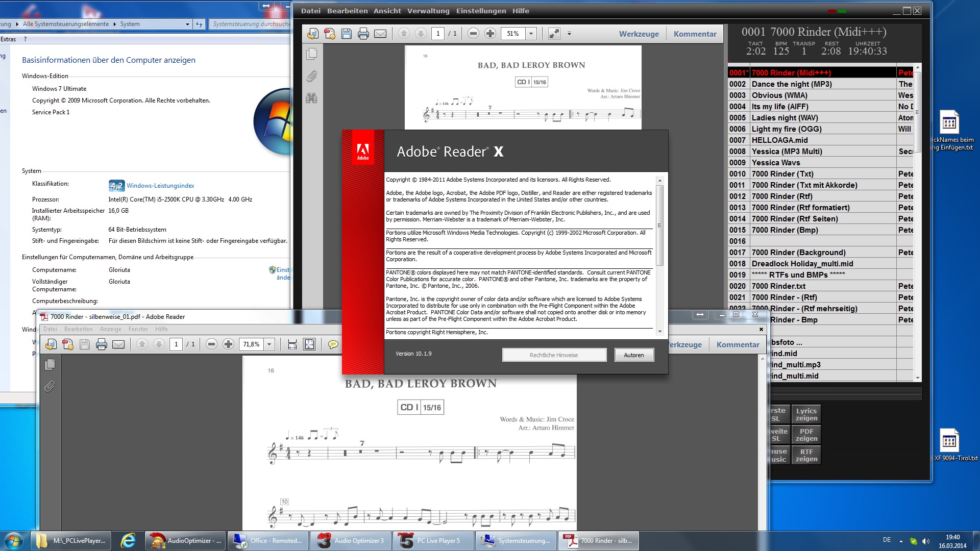
Task: Click the email envelope icon in lower Reader
Action: pos(118,344)
